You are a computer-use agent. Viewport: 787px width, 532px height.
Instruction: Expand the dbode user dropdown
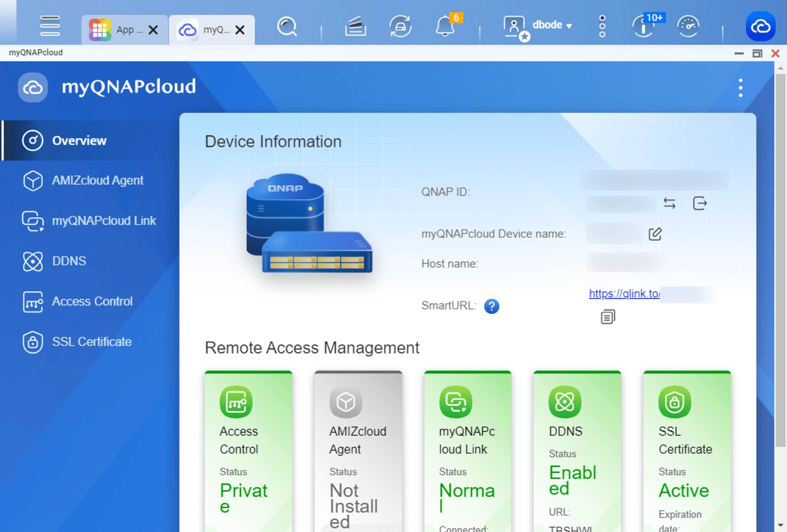pyautogui.click(x=552, y=25)
